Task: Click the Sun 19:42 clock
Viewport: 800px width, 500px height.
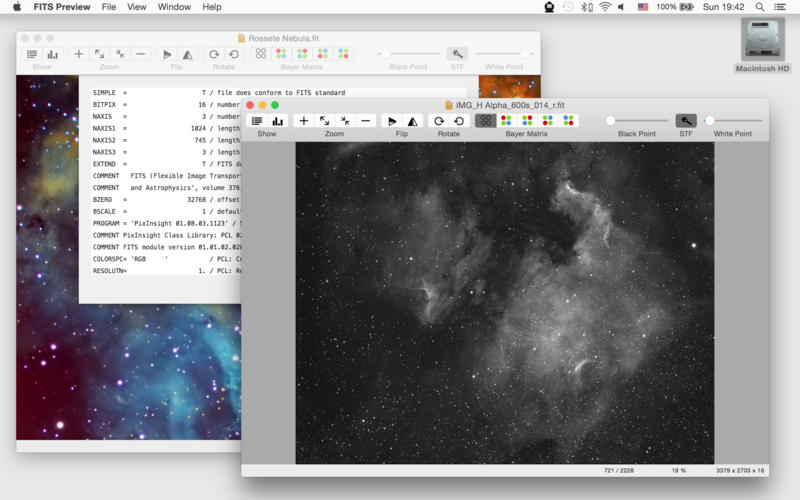Action: (723, 7)
